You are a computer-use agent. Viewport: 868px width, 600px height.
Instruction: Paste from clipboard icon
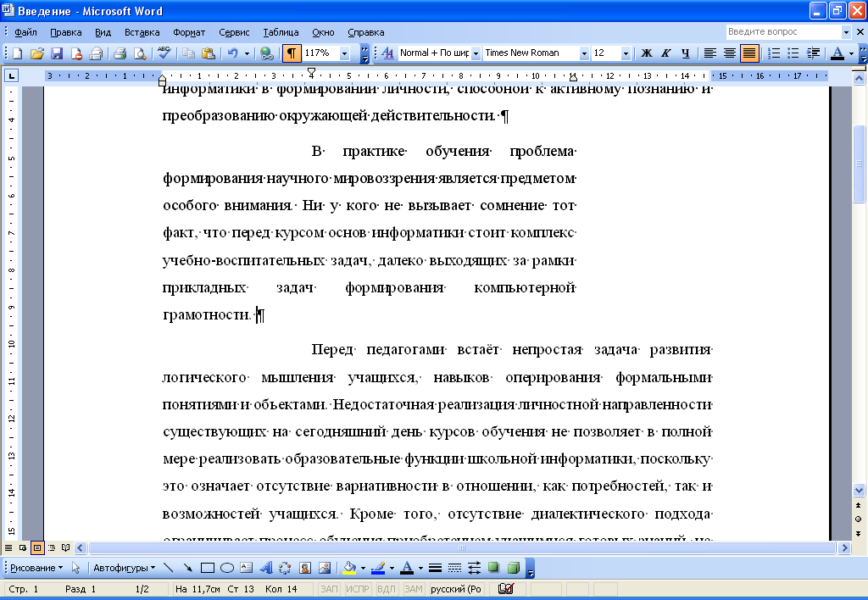209,53
